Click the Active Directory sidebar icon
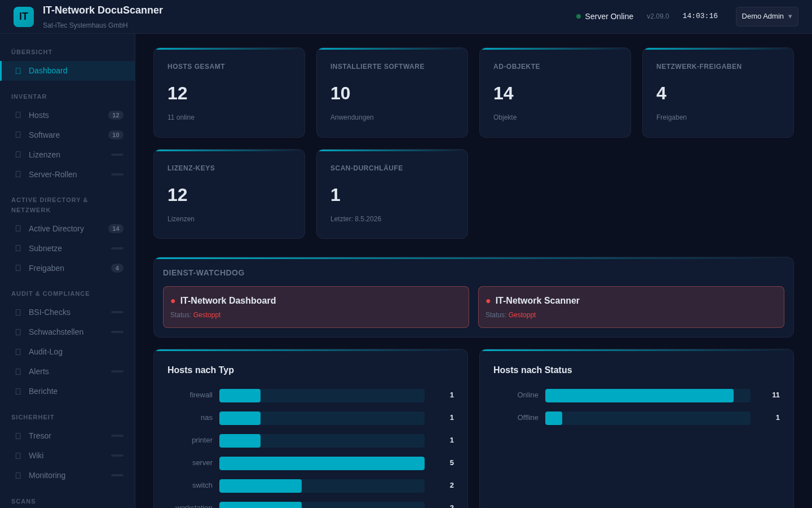This screenshot has height=508, width=812. coord(18,229)
